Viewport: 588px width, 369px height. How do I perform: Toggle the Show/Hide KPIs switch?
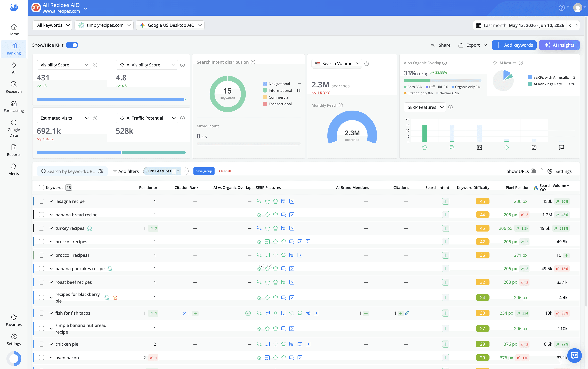[72, 45]
